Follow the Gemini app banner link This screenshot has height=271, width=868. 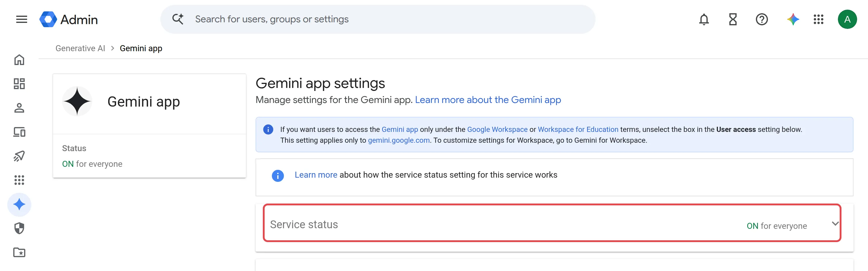point(400,129)
